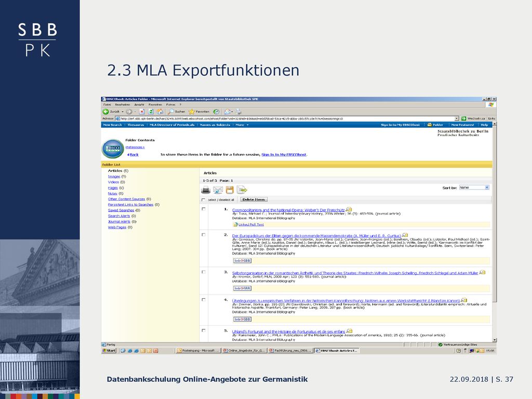Open the Bearbeiten menu
The width and height of the screenshot is (532, 399).
[123, 105]
